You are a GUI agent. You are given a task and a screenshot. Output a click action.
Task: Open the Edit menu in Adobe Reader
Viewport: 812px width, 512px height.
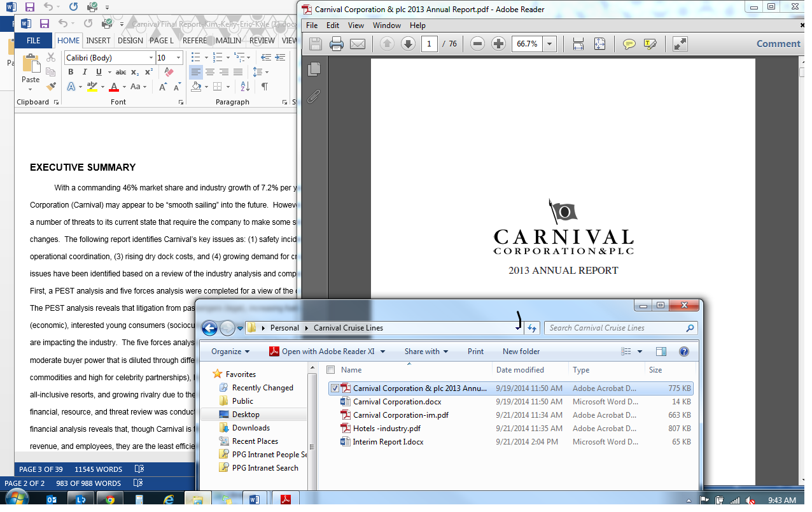pyautogui.click(x=333, y=25)
